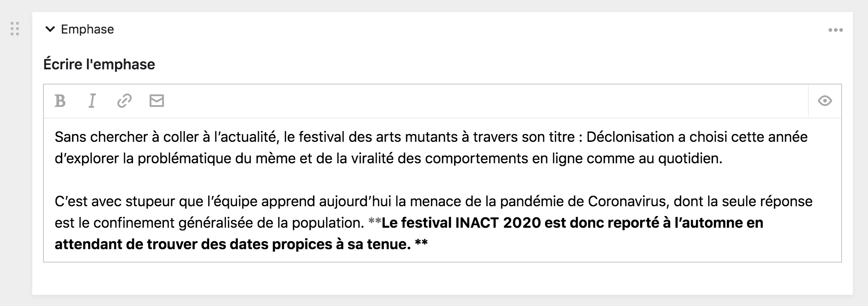Image resolution: width=868 pixels, height=306 pixels.
Task: Apply italic formatting with the I icon
Action: (x=92, y=100)
